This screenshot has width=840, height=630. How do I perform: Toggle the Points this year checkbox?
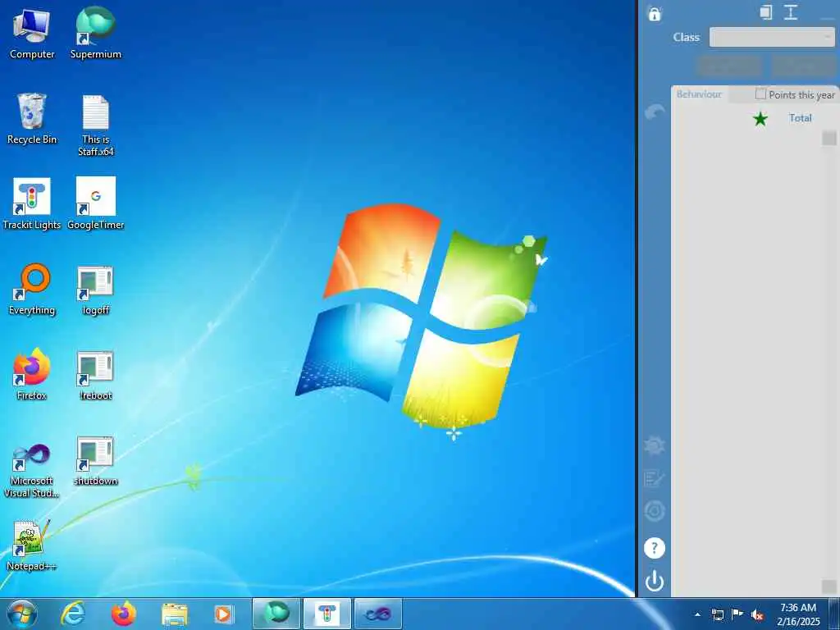[x=760, y=94]
